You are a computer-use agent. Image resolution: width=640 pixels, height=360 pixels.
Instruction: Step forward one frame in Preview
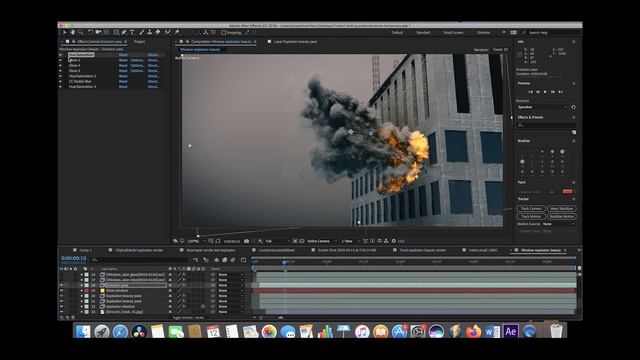coord(553,92)
